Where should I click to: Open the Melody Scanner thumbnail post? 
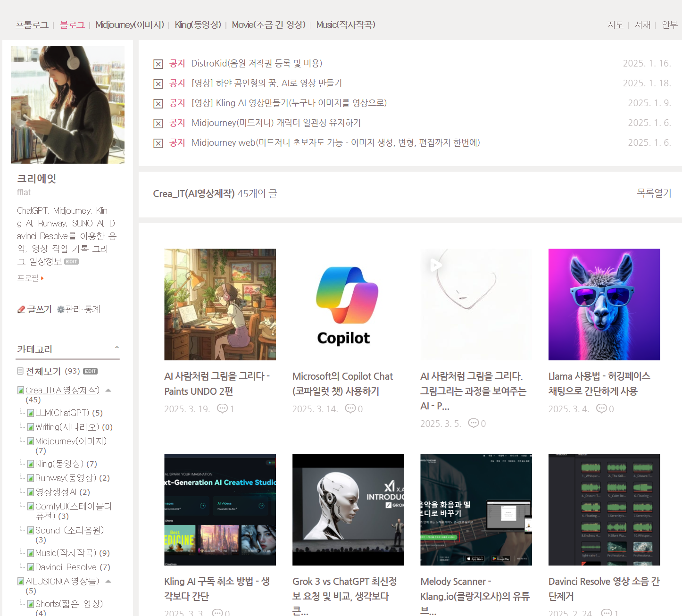476,509
